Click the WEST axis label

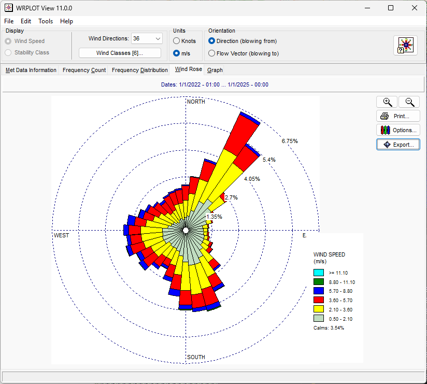(61, 235)
